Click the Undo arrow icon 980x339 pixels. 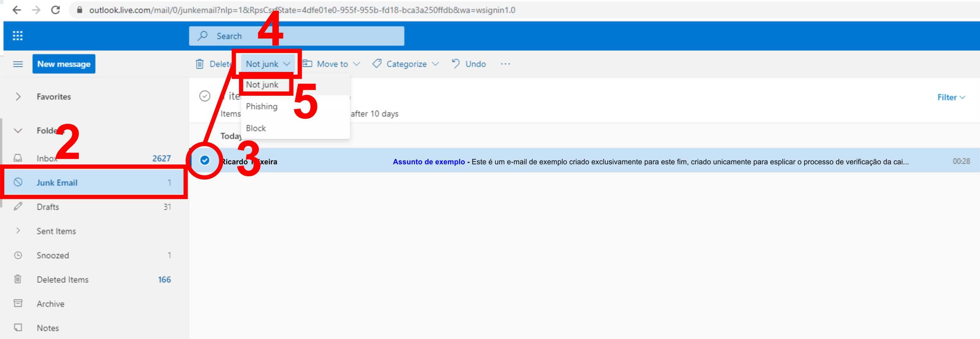point(456,63)
